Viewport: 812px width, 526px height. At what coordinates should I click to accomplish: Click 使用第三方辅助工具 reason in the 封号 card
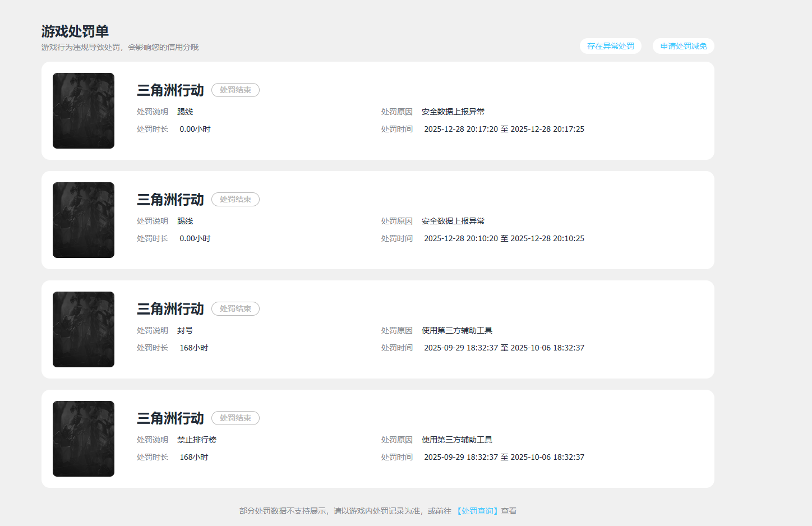(457, 330)
